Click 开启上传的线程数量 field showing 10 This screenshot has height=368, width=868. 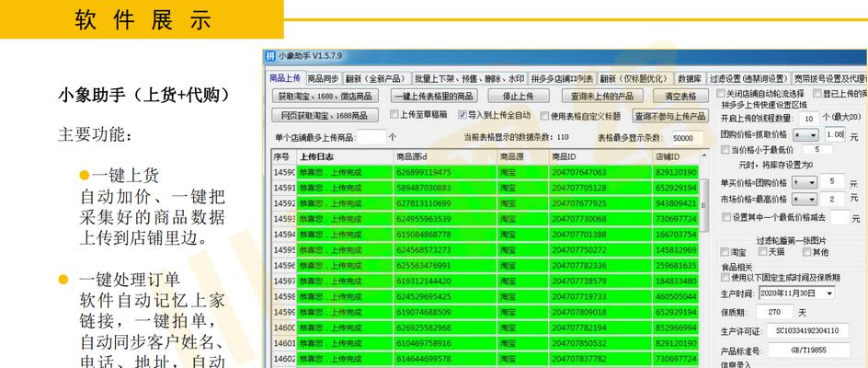click(x=809, y=119)
